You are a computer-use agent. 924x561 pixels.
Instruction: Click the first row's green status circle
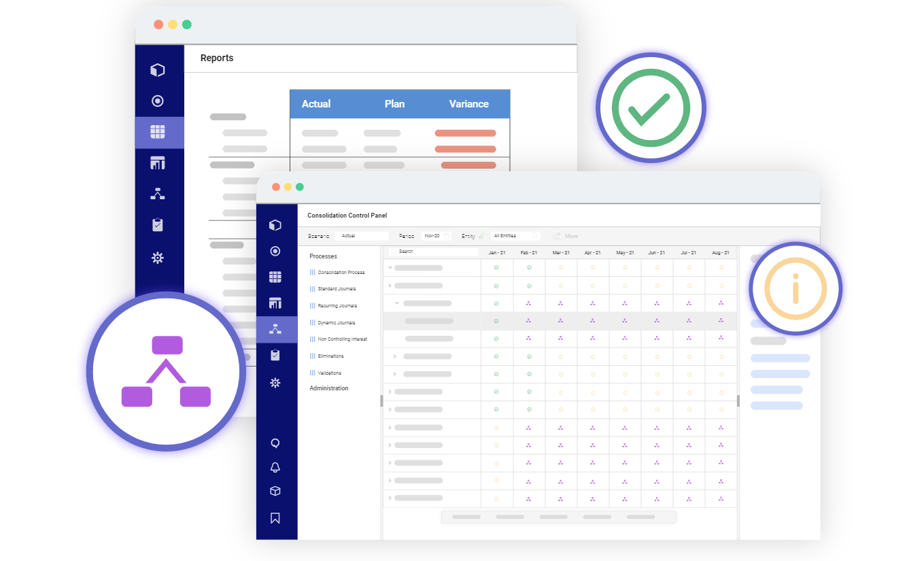pyautogui.click(x=496, y=269)
